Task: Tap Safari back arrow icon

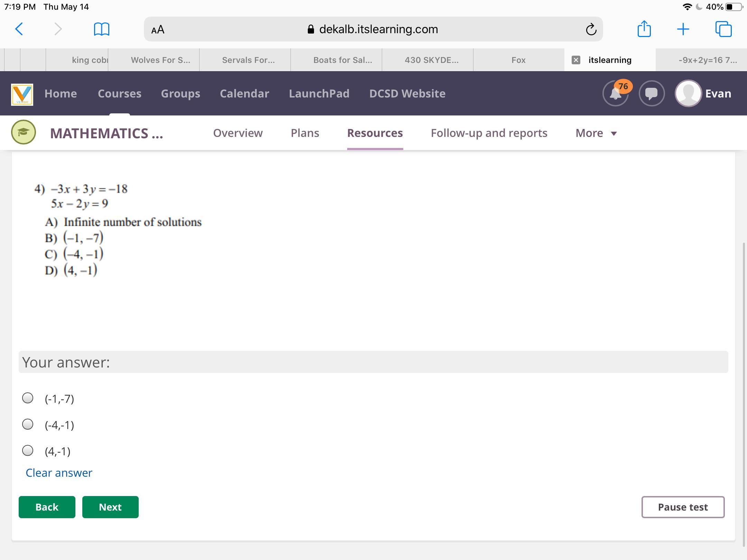Action: [19, 29]
